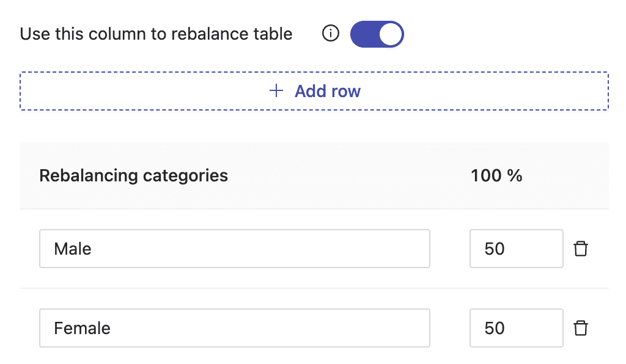Click the plus icon beside Add row

[x=276, y=91]
